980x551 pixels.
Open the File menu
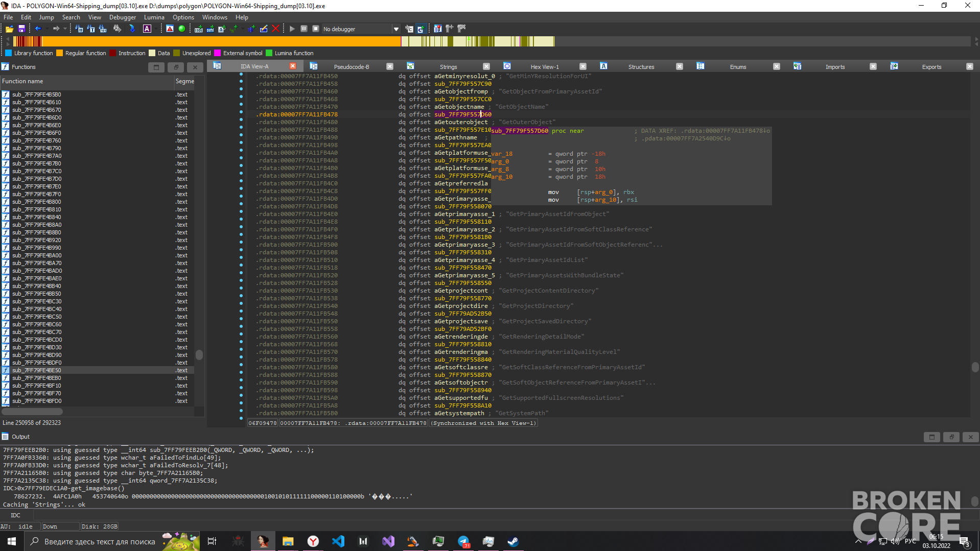pyautogui.click(x=8, y=17)
